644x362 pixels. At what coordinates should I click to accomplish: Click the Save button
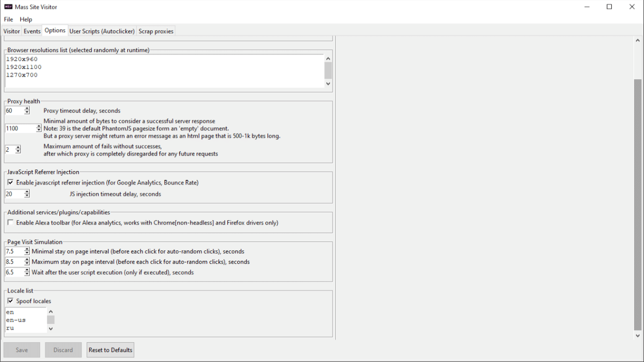pos(22,350)
